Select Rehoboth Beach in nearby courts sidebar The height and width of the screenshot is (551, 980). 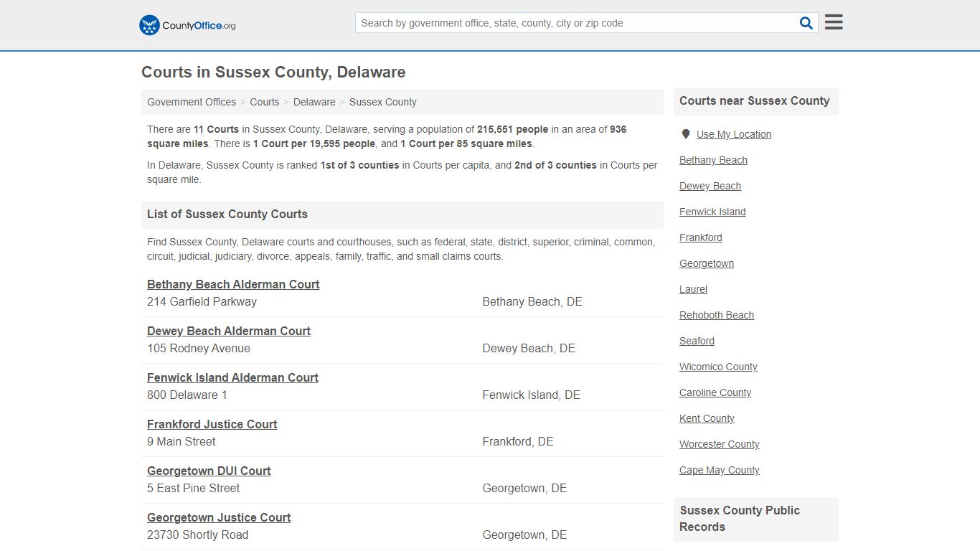[x=717, y=315]
